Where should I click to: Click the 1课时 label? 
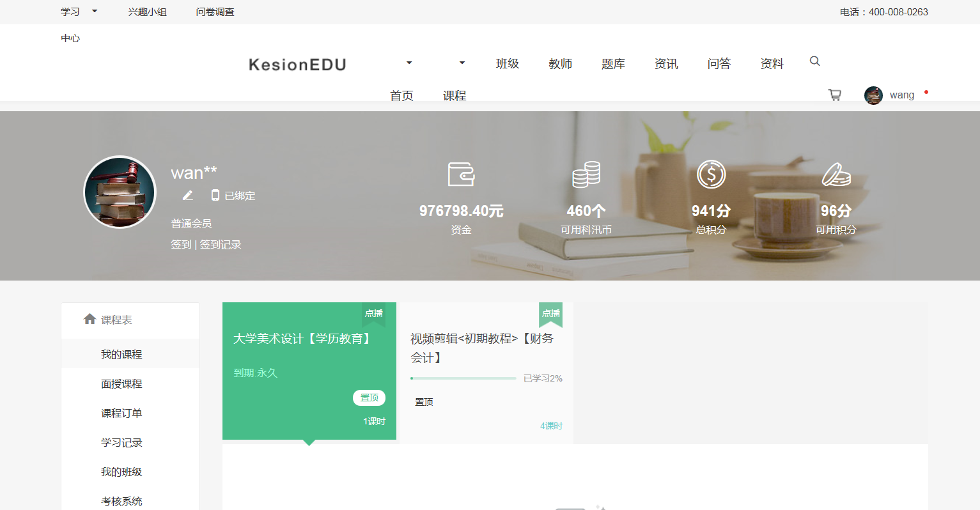click(374, 421)
